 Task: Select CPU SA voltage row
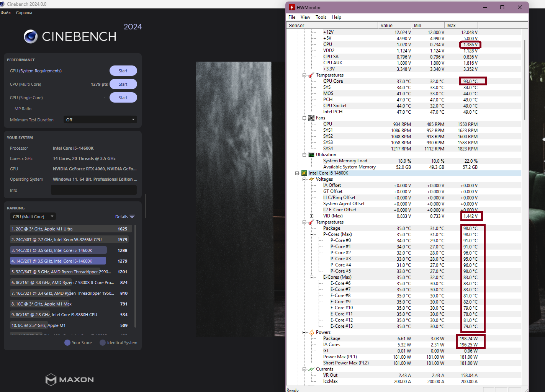(x=404, y=57)
